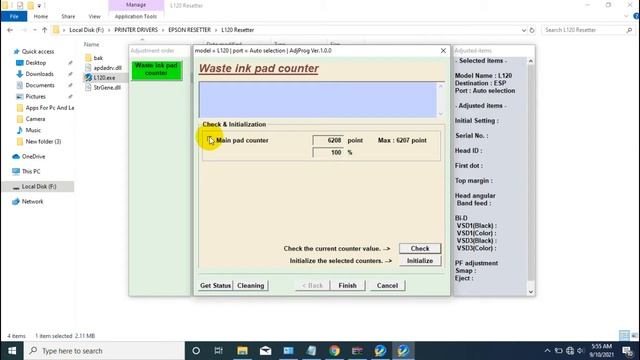Open the Home ribbon tab
640x360 pixels.
(x=40, y=16)
